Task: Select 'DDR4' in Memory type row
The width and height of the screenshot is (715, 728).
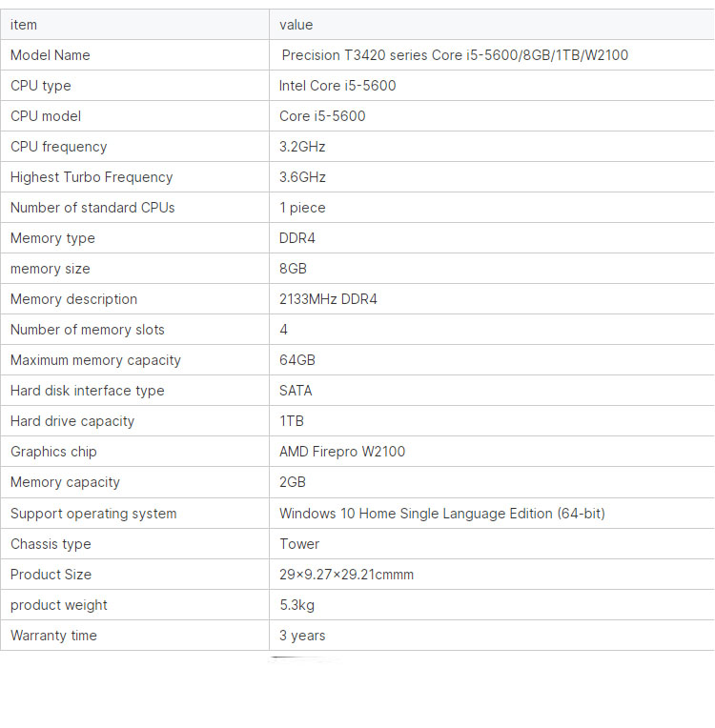Action: (296, 238)
